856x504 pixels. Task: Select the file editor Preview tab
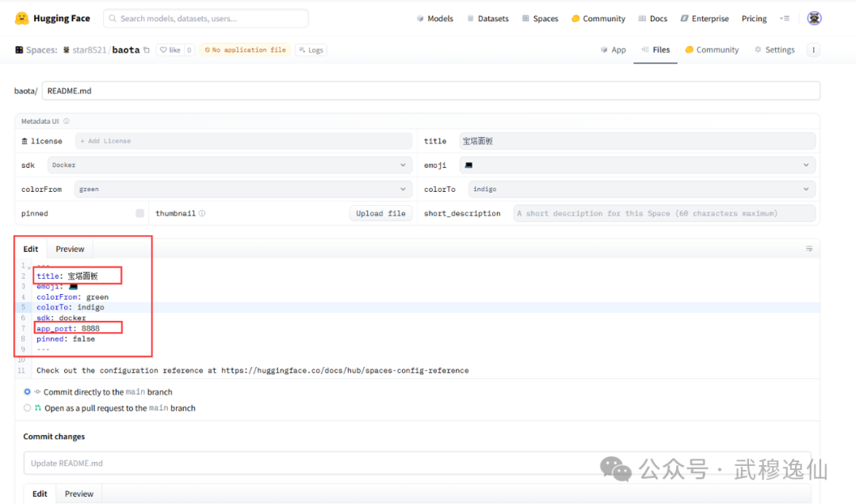coord(70,249)
